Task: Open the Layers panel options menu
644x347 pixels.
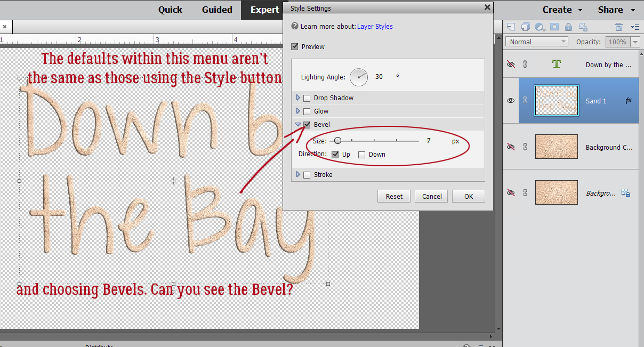Action: coord(635,27)
